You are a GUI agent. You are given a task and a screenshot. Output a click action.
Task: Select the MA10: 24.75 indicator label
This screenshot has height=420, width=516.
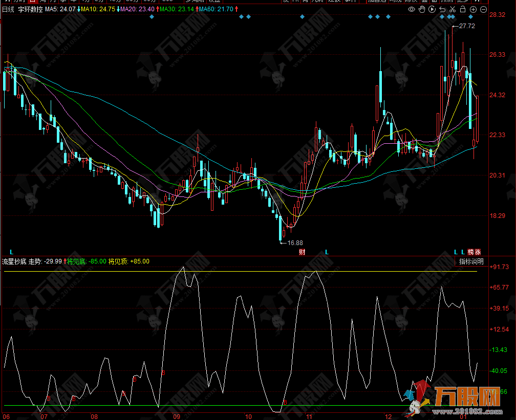(98, 9)
